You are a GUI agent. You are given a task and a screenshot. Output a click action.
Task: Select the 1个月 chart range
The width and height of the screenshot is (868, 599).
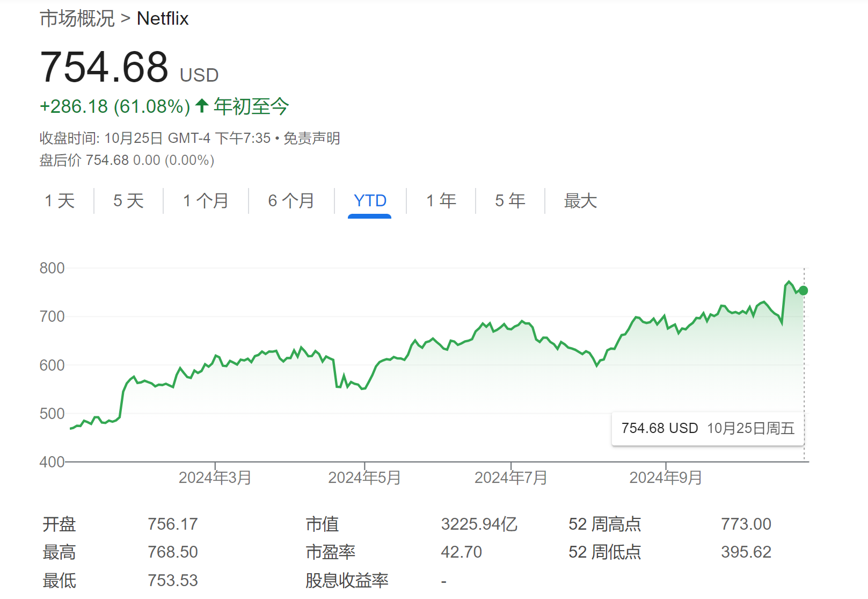(206, 201)
